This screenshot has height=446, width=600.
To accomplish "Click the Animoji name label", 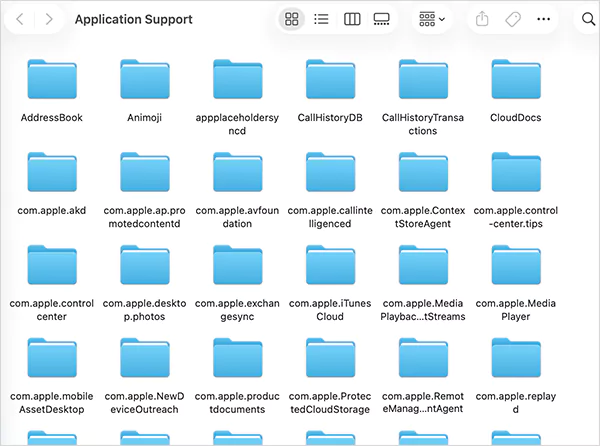I will coord(145,117).
